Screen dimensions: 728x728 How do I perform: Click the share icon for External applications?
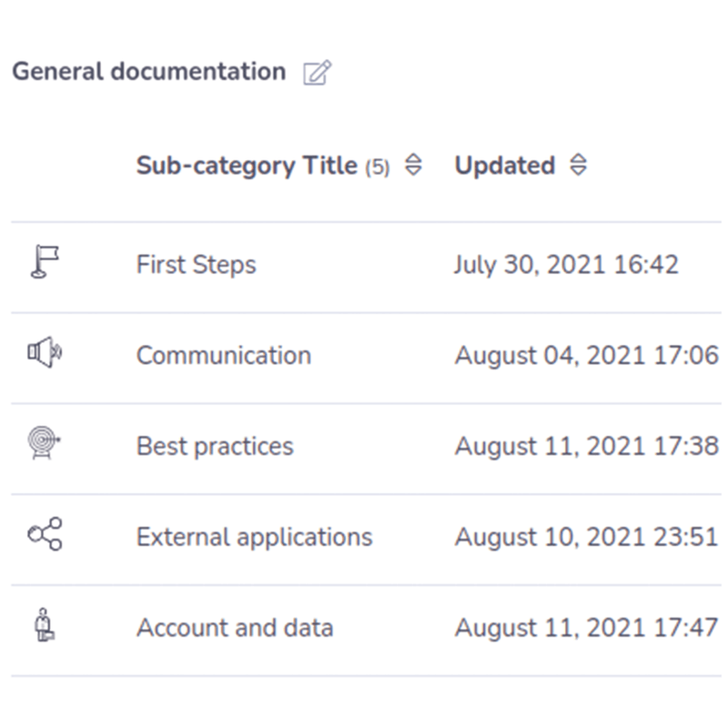[x=45, y=534]
